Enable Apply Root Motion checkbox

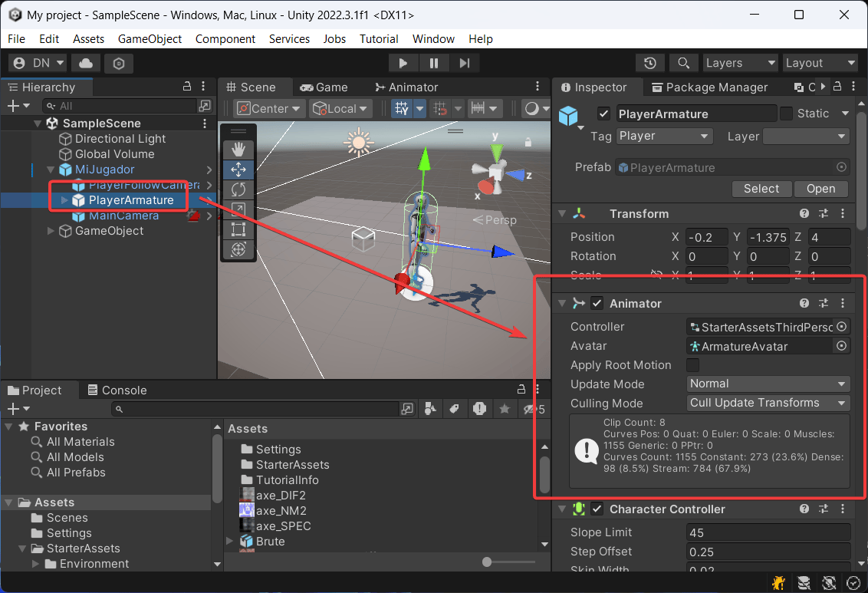[x=692, y=365]
